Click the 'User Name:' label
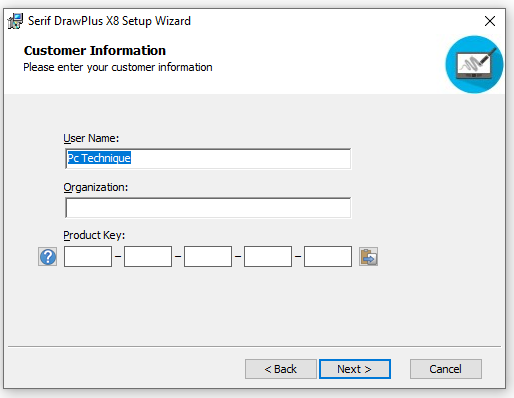 tap(91, 138)
